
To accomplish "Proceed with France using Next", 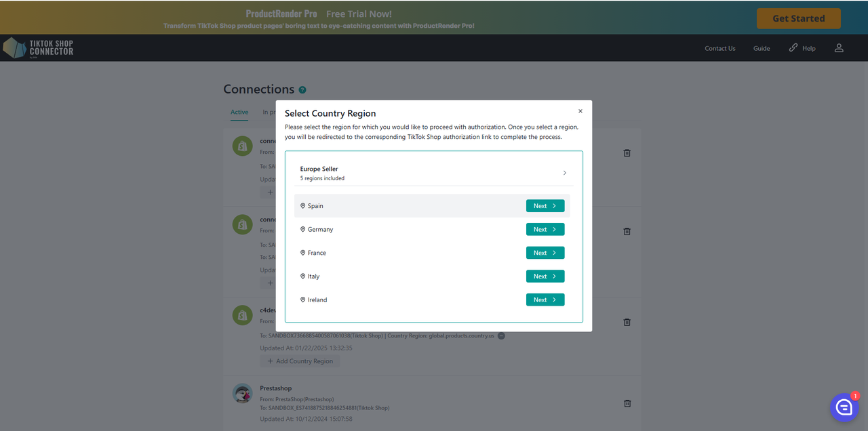I will [x=545, y=253].
